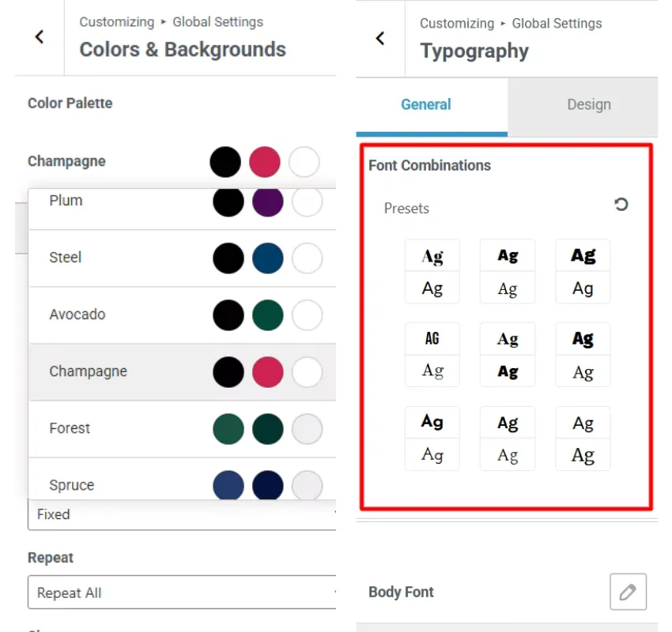Image resolution: width=672 pixels, height=632 pixels.
Task: Click the back arrow in Colors & Backgrounds panel
Action: click(x=38, y=37)
